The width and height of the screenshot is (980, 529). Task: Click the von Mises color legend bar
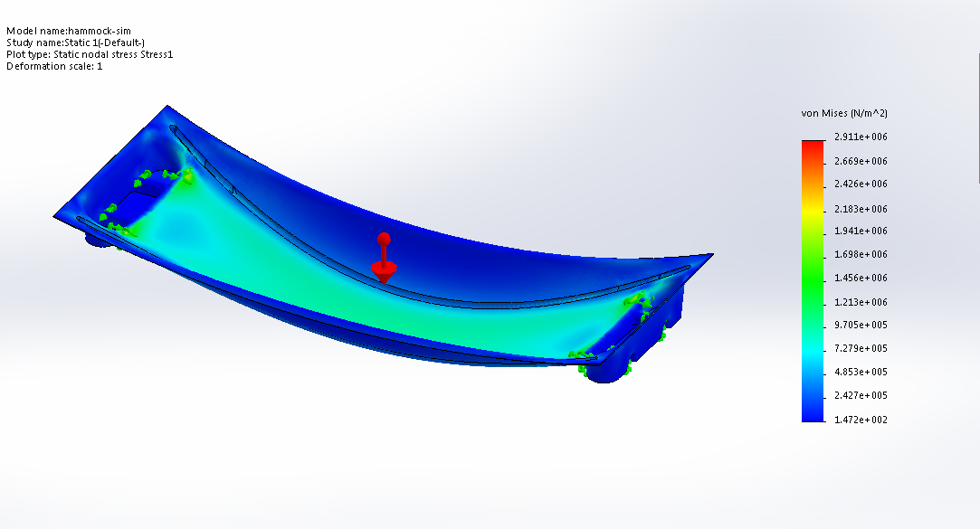coord(813,281)
